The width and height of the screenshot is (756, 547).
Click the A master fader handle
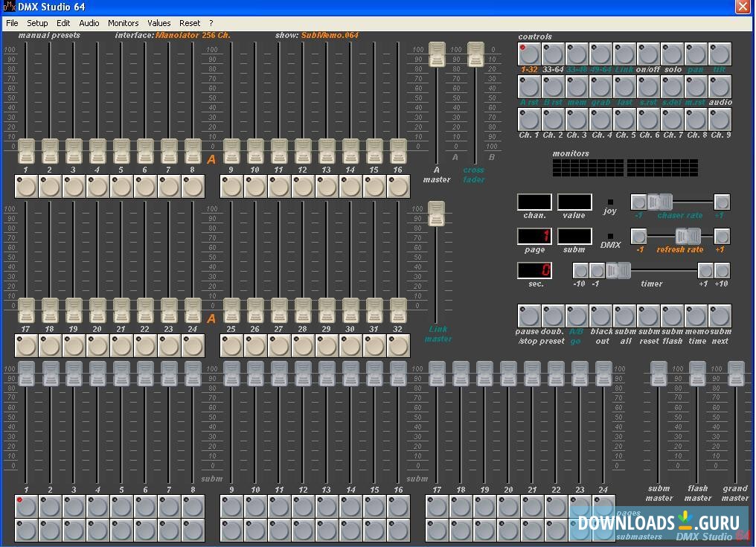click(437, 54)
